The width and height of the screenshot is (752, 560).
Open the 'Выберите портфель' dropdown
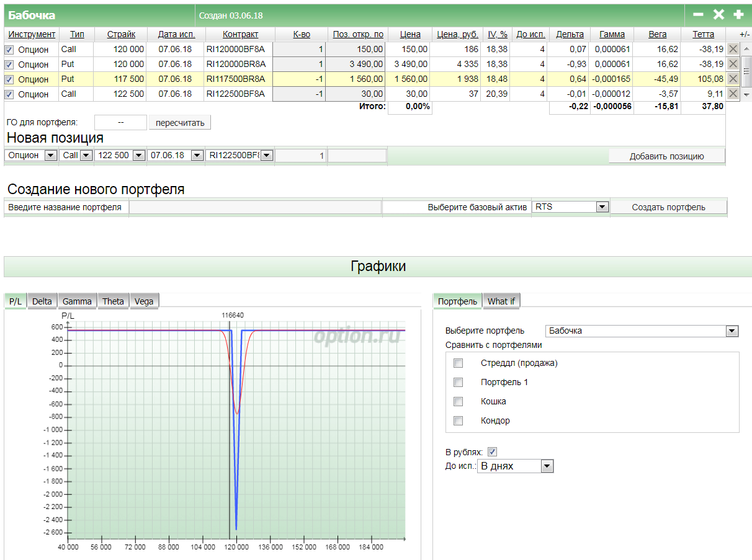[x=732, y=331]
